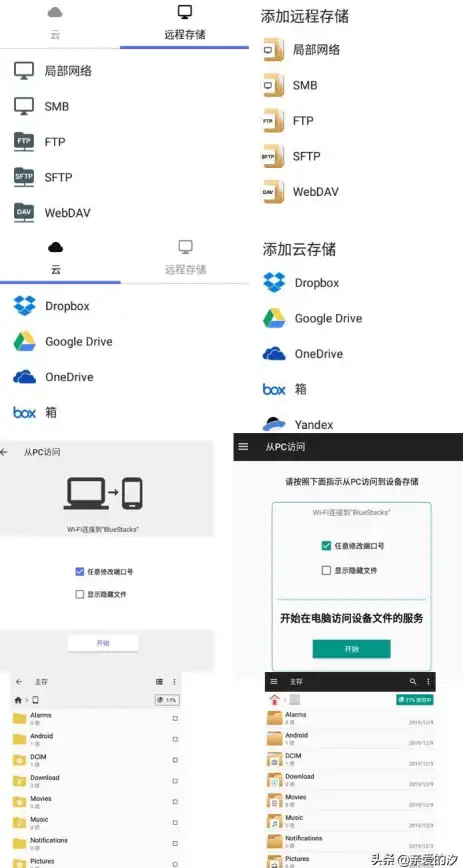Check 显示隐藏文件 under the green checkbox
The image size is (463, 868).
point(326,570)
